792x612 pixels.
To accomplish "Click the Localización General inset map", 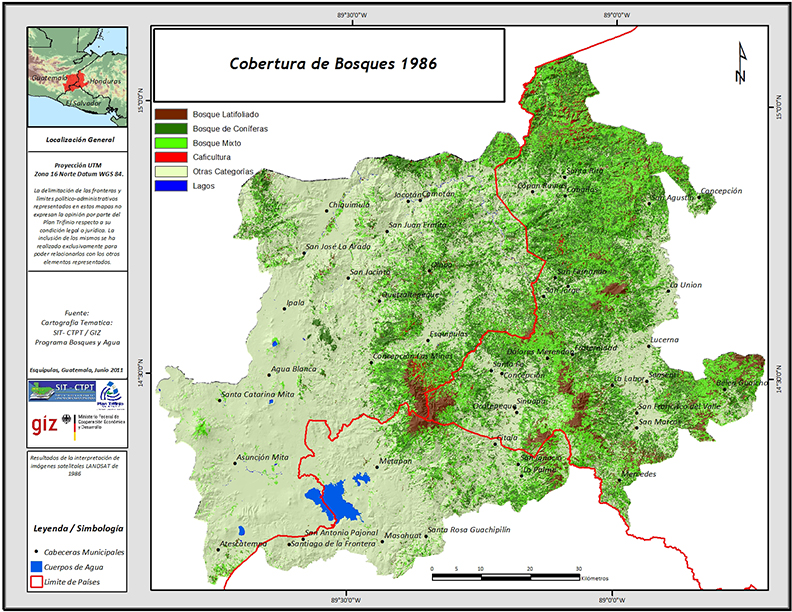I will 78,72.
